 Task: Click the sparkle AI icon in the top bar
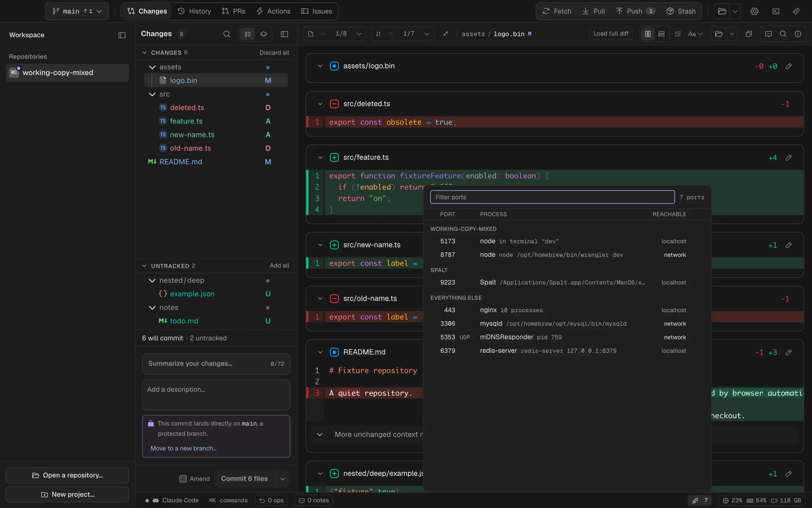coord(796,11)
